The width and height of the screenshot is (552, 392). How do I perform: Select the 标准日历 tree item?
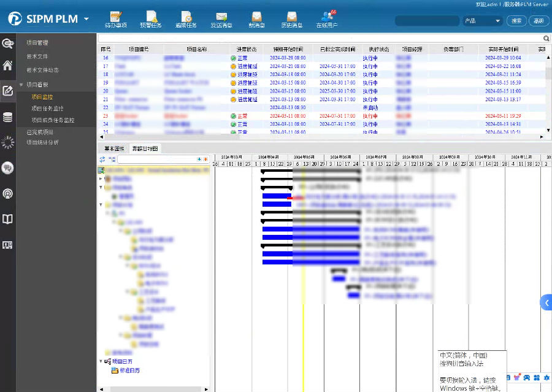[x=129, y=371]
